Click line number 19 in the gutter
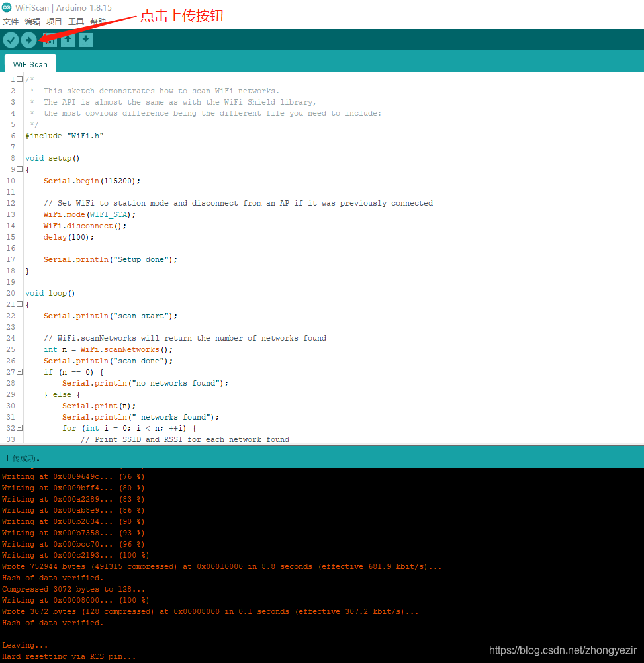The image size is (644, 663). 11,282
